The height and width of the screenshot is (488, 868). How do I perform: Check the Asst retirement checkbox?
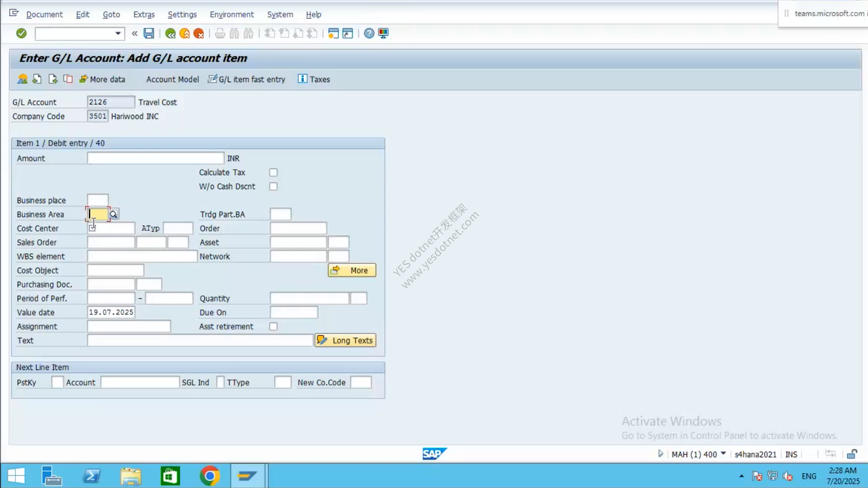click(274, 327)
